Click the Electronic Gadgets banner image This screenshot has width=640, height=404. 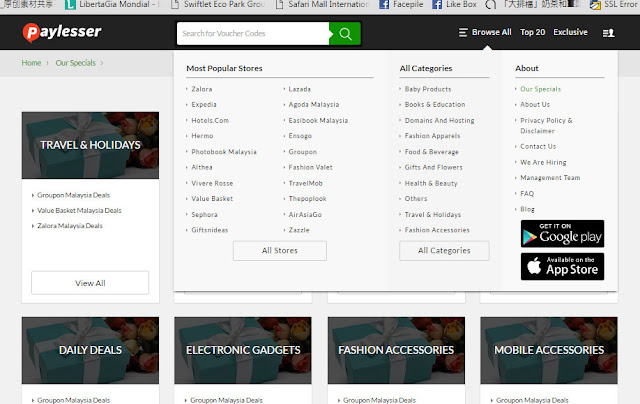click(243, 350)
